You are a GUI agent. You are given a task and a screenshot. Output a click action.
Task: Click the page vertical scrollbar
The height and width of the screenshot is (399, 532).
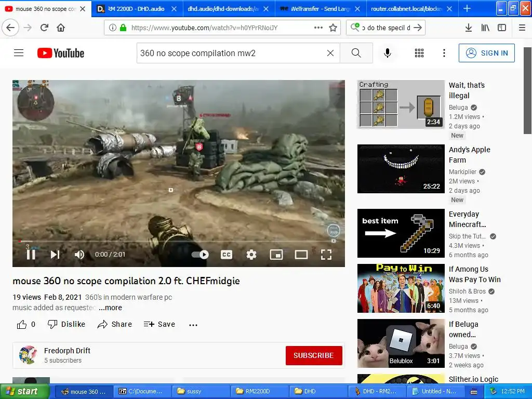[528, 91]
